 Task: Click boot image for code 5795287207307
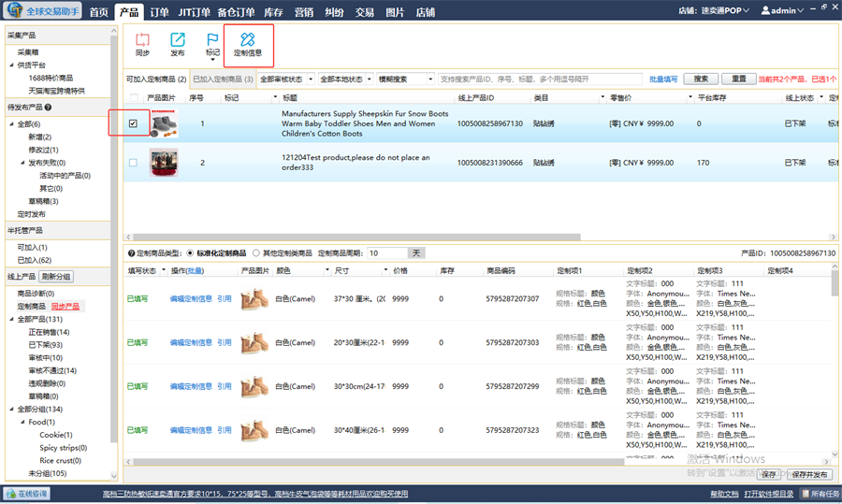[254, 299]
